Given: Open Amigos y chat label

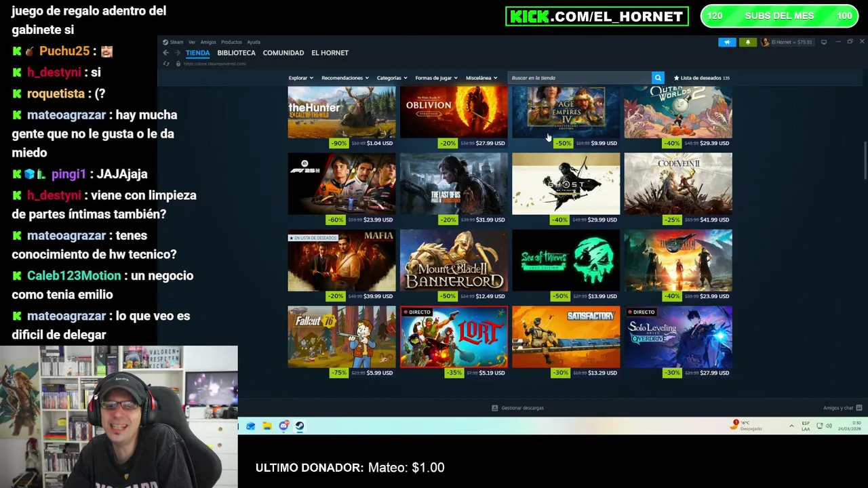Looking at the screenshot, I should (838, 408).
